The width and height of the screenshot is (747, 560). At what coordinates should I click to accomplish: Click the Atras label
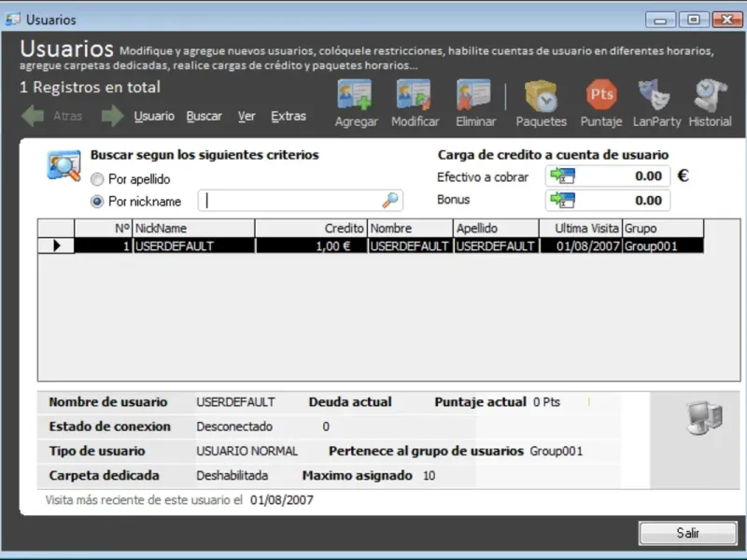[x=67, y=116]
